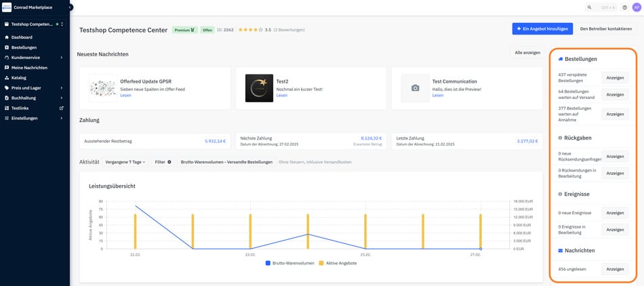Image resolution: width=644 pixels, height=286 pixels.
Task: Click the Offen status badge
Action: [207, 30]
